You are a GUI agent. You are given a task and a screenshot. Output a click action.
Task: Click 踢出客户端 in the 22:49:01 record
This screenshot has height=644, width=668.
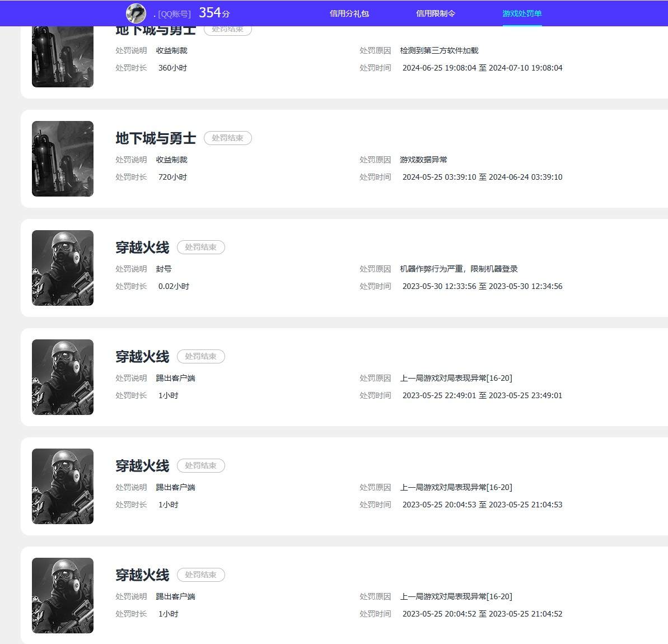[x=175, y=377]
